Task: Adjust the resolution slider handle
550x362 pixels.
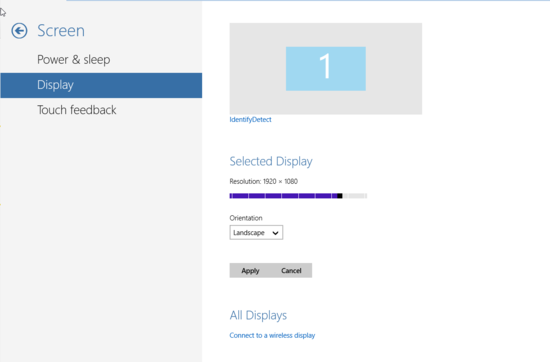Action: point(340,196)
